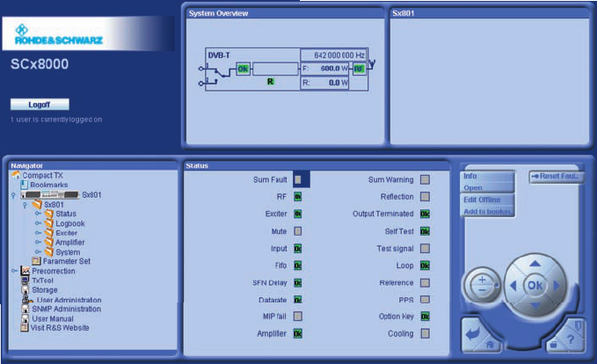Screen dimensions: 597x364
Task: Expand the Precorrection node handle
Action: point(14,271)
